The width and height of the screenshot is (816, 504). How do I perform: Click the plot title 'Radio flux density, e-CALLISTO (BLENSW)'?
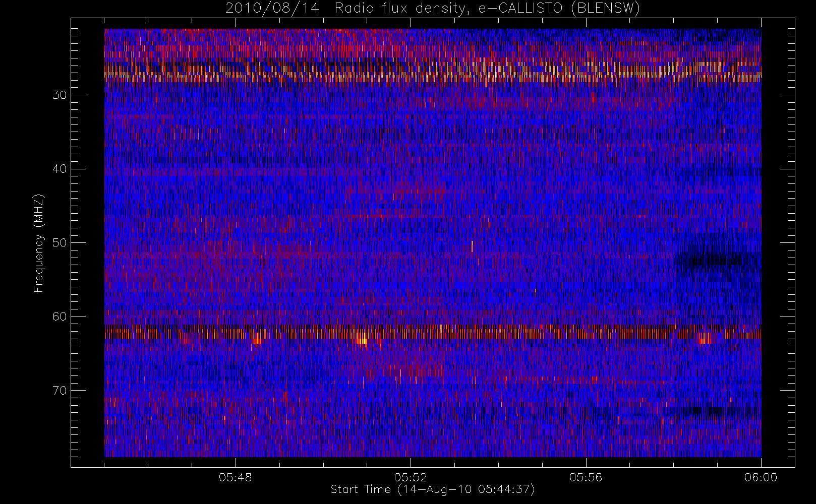tap(487, 9)
